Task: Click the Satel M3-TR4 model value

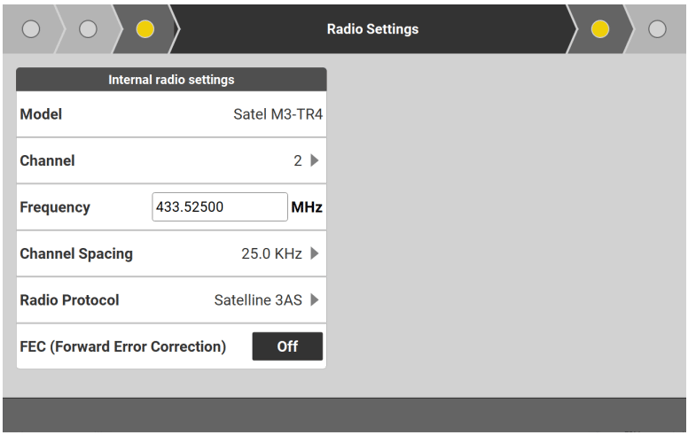Action: 277,115
